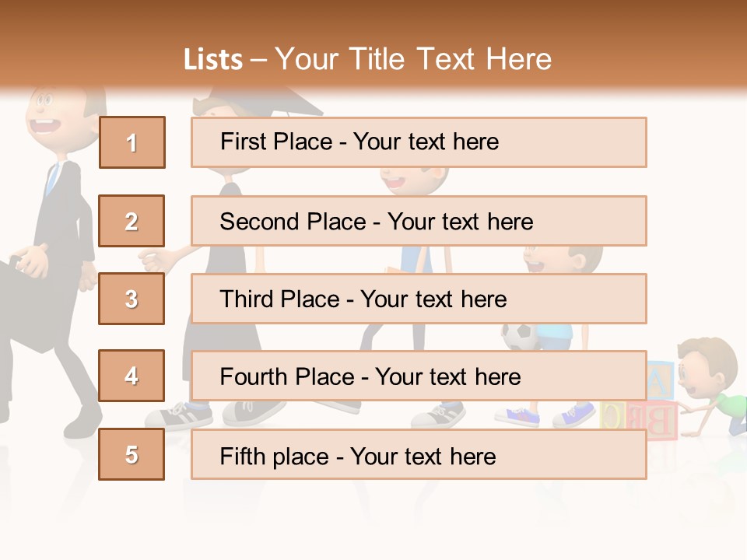Image resolution: width=747 pixels, height=560 pixels.
Task: Click the Third Place text box
Action: pos(419,299)
